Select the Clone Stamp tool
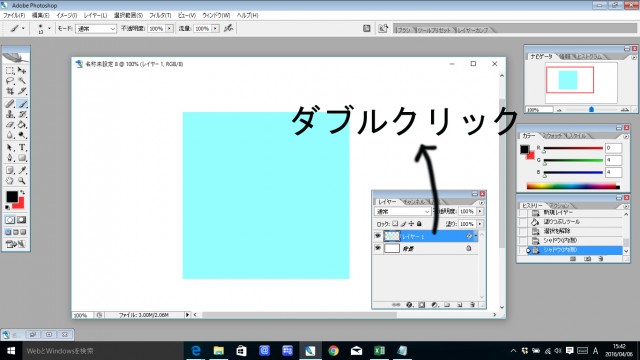 click(x=10, y=114)
